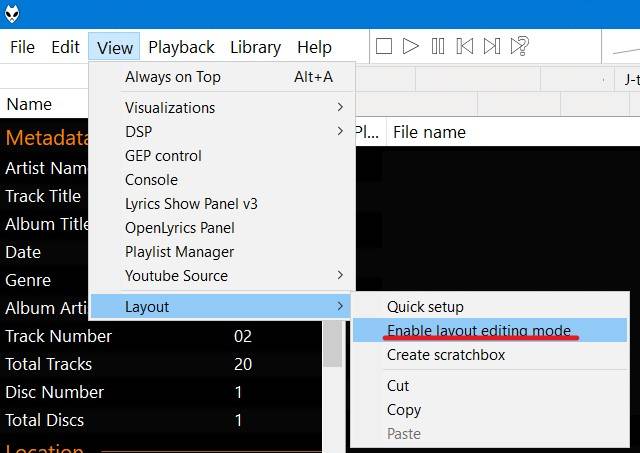This screenshot has height=453, width=640.
Task: Click the File name column header
Action: click(513, 132)
